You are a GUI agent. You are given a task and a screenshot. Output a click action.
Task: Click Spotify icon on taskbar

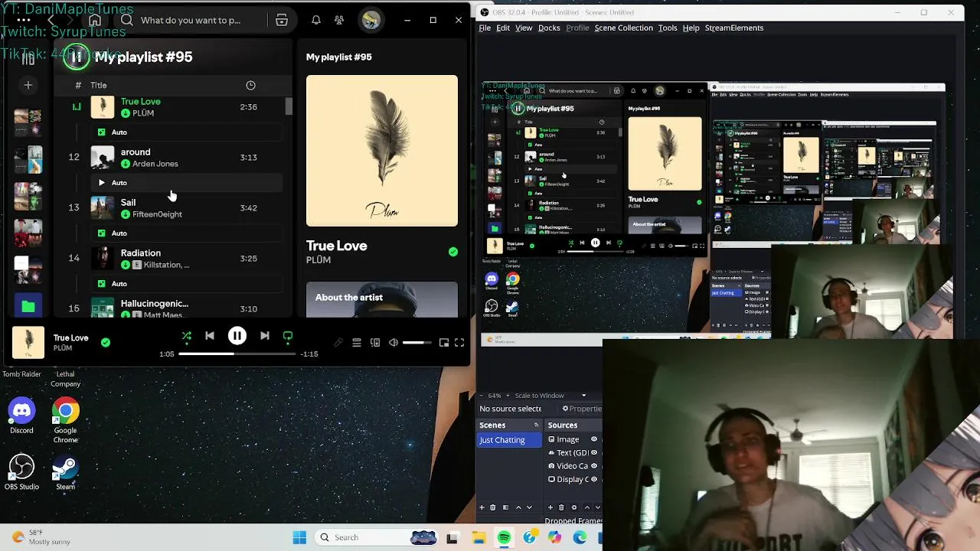pyautogui.click(x=504, y=538)
